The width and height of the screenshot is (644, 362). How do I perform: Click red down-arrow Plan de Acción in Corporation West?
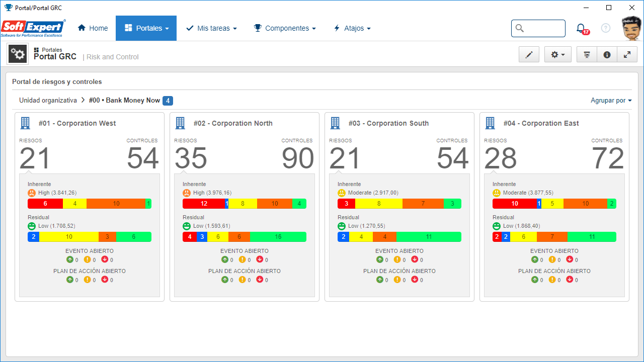(105, 280)
